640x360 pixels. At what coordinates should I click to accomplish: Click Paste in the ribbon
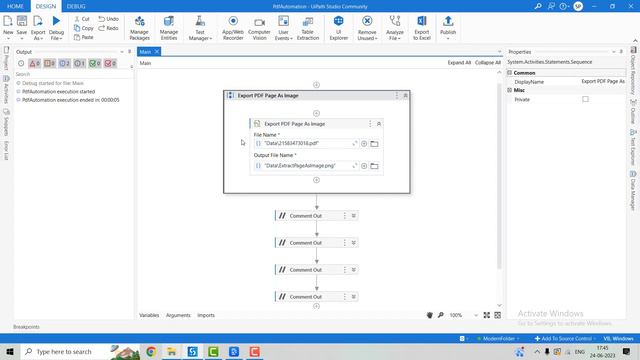point(84,37)
